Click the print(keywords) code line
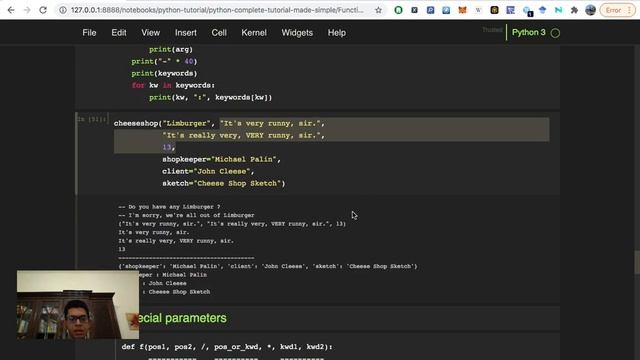Image resolution: width=640 pixels, height=360 pixels. click(x=164, y=73)
